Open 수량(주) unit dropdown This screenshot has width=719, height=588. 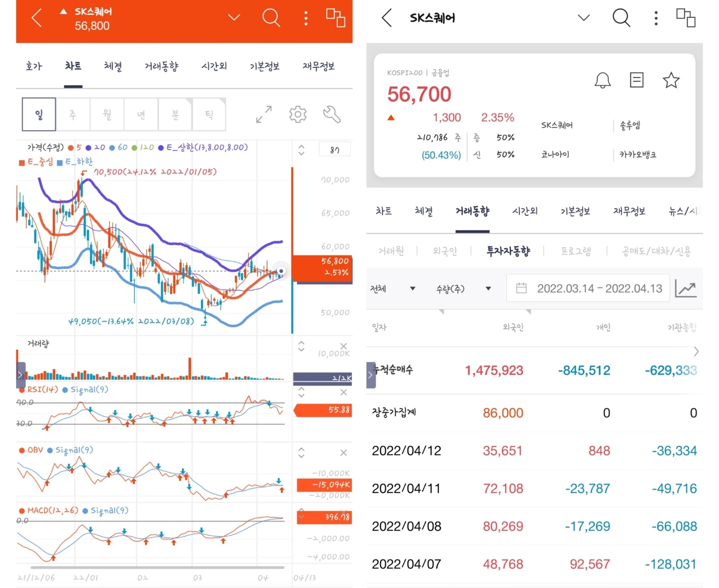point(464,288)
